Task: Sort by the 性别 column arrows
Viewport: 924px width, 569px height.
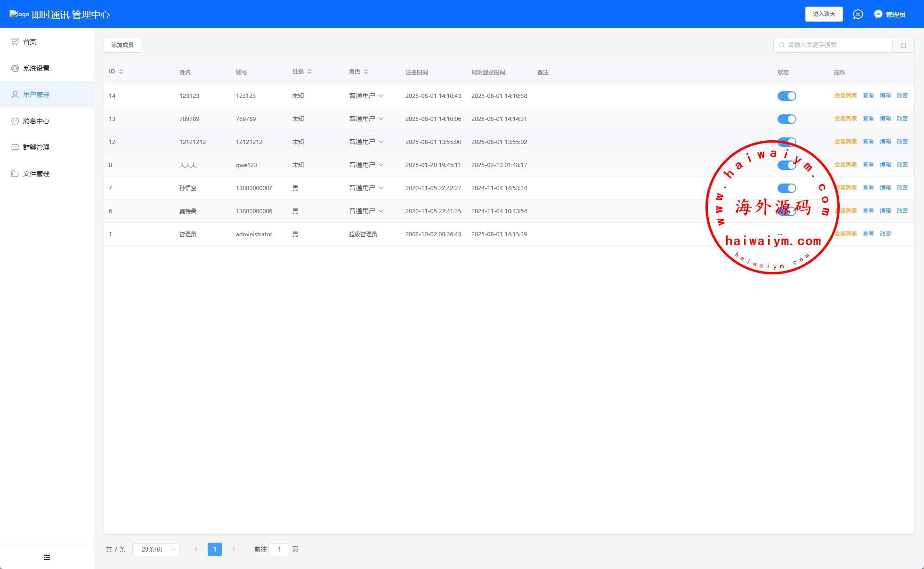Action: [309, 72]
